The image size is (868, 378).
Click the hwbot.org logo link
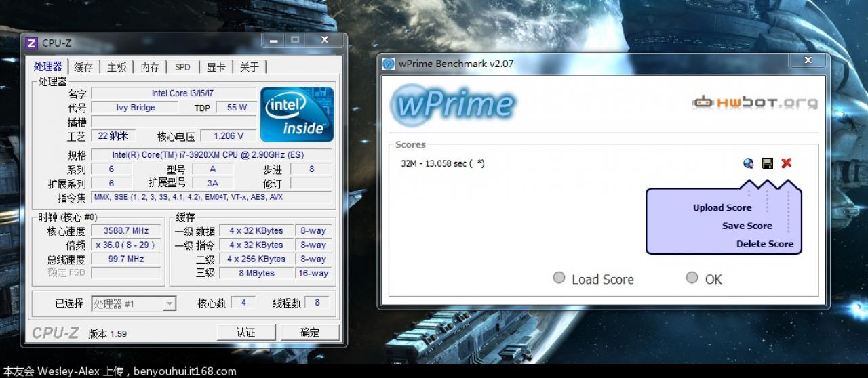pyautogui.click(x=755, y=103)
